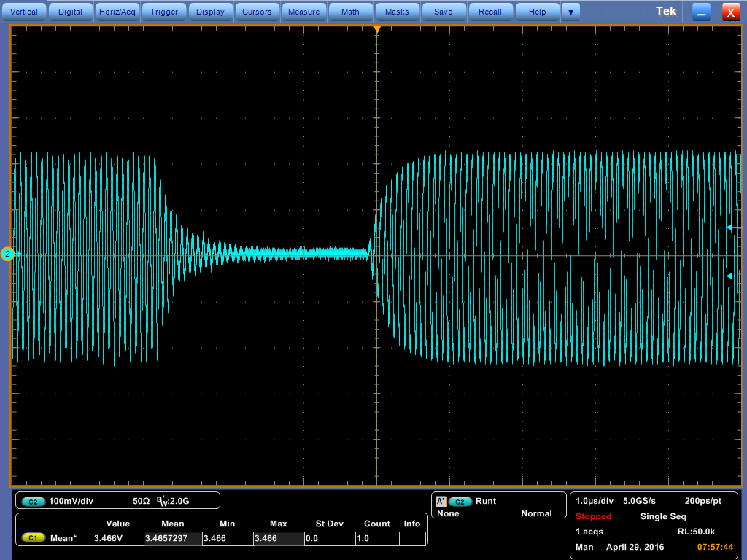Click the Single Seq acquisition mode
The image size is (747, 560).
663,516
